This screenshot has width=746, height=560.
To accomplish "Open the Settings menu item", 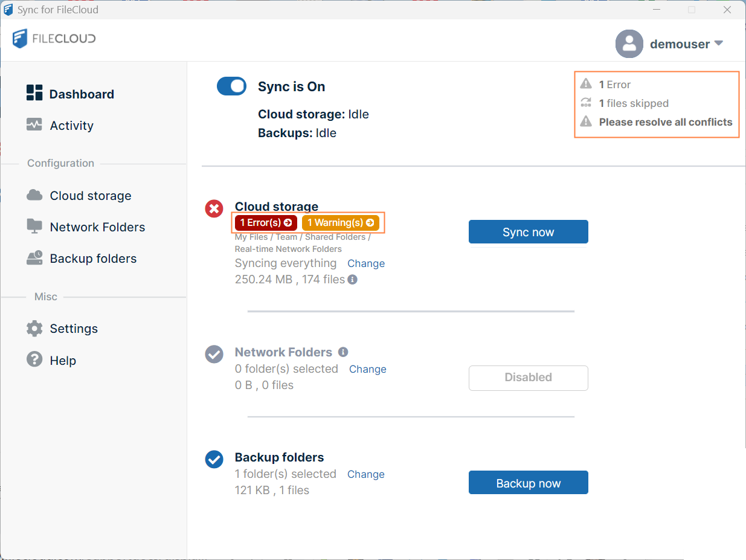I will click(74, 329).
